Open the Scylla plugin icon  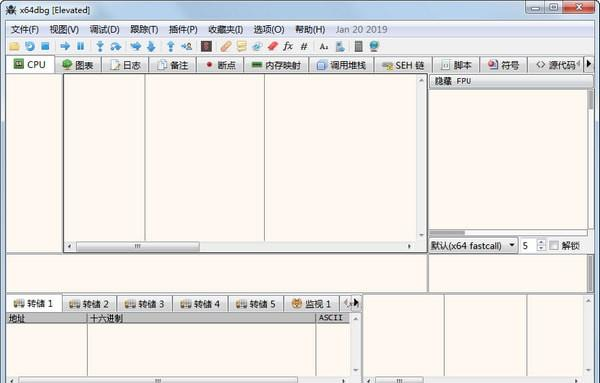(x=206, y=47)
